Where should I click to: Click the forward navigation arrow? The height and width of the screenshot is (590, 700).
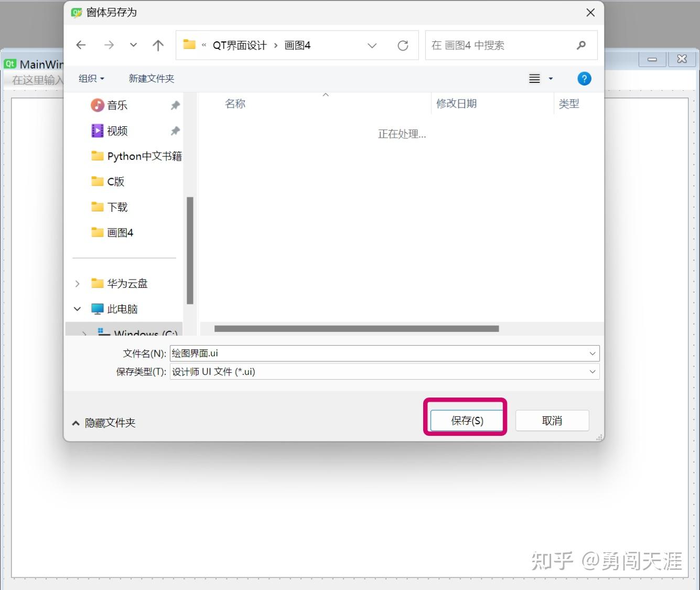point(109,45)
